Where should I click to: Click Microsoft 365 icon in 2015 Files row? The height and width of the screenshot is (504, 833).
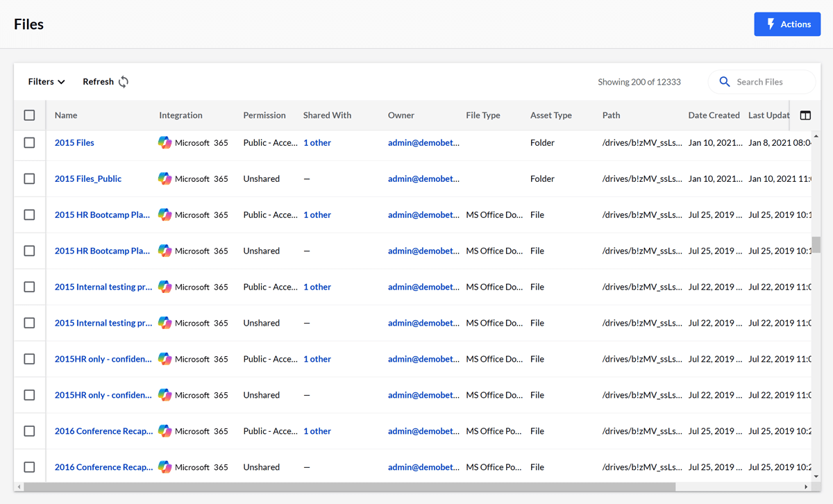[x=165, y=142]
